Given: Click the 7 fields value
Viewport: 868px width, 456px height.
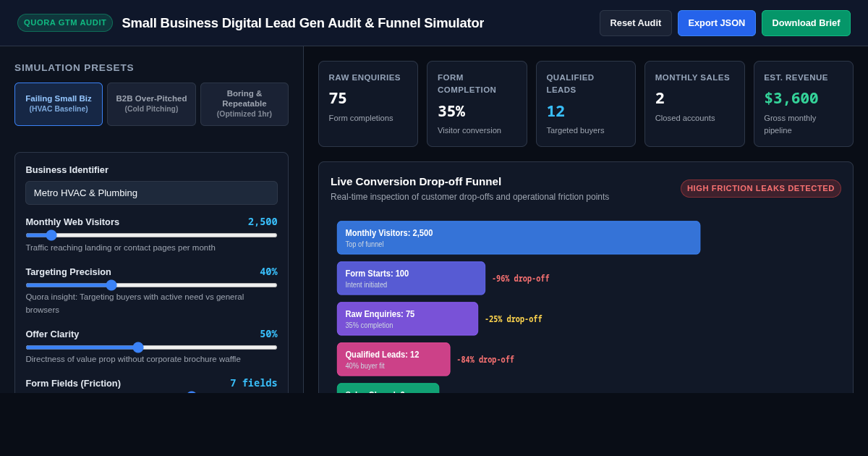Looking at the screenshot, I should 254,384.
